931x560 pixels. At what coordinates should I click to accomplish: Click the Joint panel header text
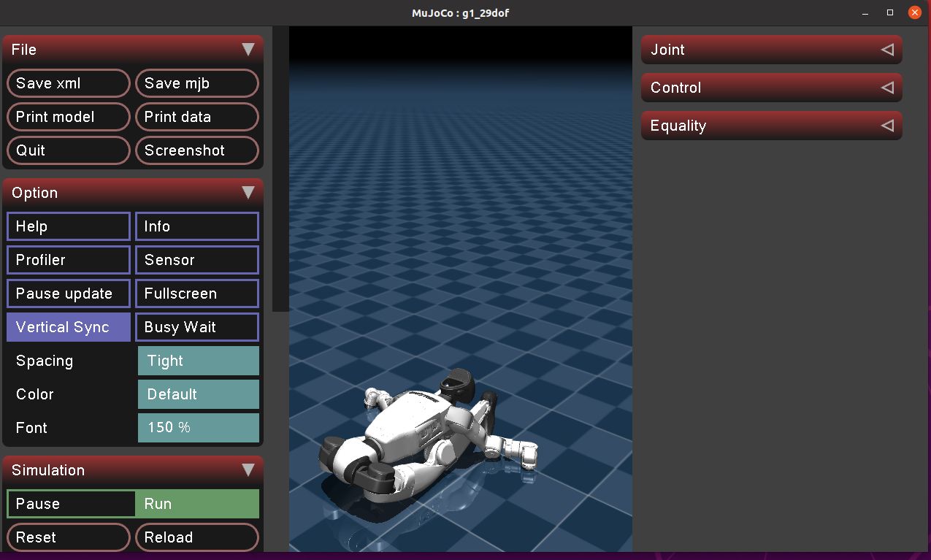click(x=667, y=50)
